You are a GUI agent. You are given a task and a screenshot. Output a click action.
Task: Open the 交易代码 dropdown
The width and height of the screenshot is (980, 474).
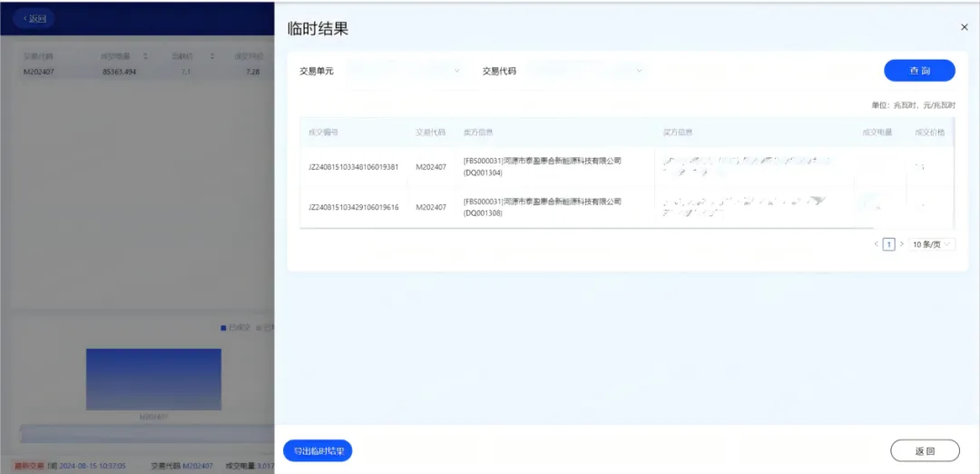point(585,71)
